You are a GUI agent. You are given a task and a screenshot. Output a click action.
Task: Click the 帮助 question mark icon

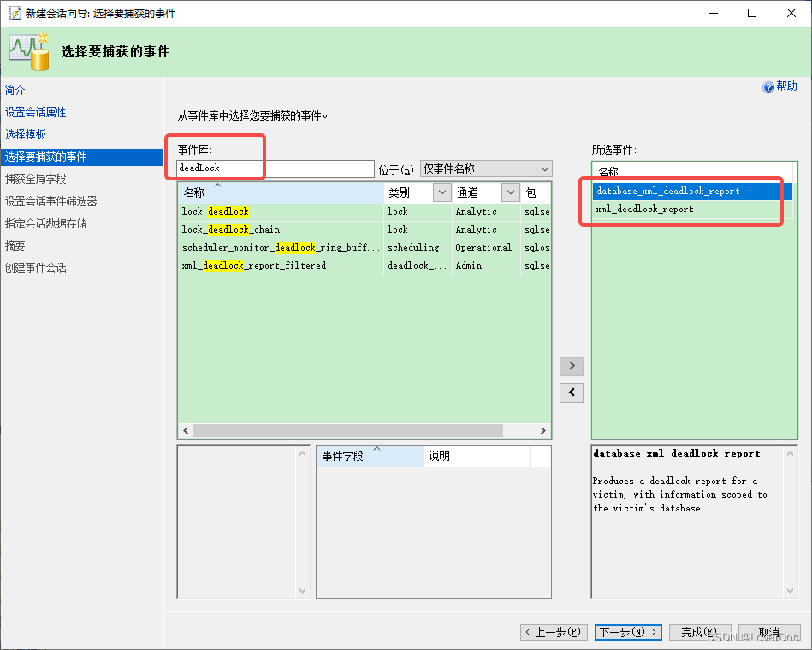point(767,86)
